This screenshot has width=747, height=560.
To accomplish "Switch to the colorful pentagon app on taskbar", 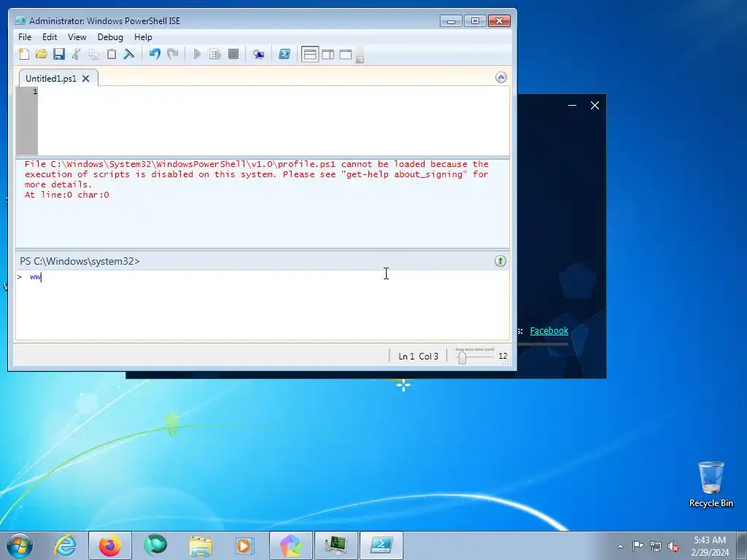I will click(290, 545).
